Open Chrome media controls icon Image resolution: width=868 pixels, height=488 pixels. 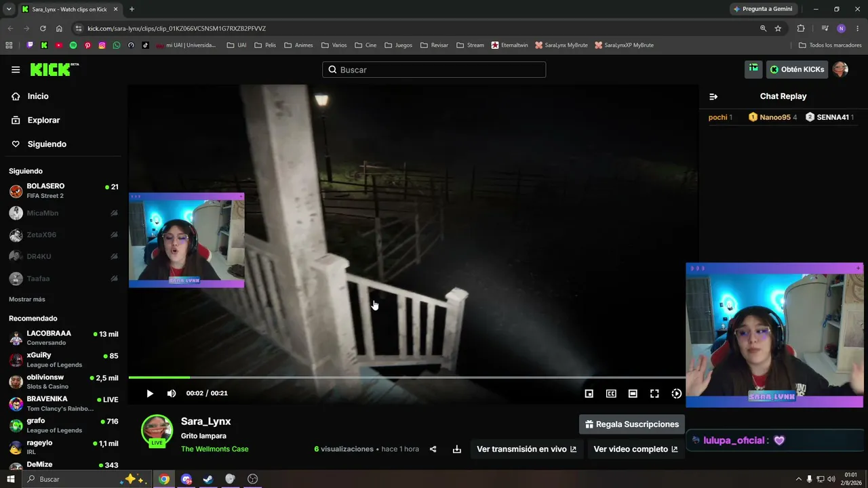825,28
